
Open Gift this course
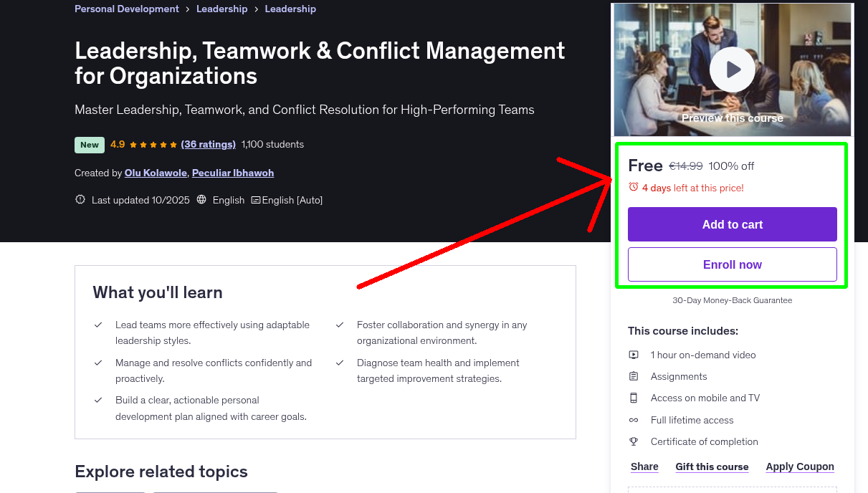(x=712, y=466)
